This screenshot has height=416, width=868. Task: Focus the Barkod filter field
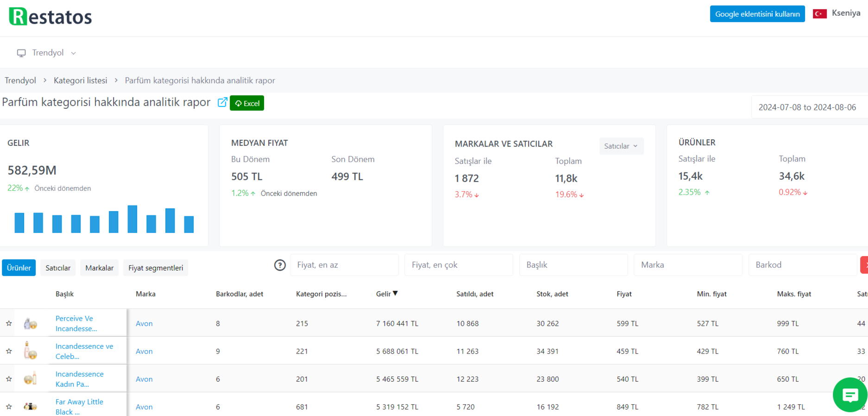[x=803, y=265]
